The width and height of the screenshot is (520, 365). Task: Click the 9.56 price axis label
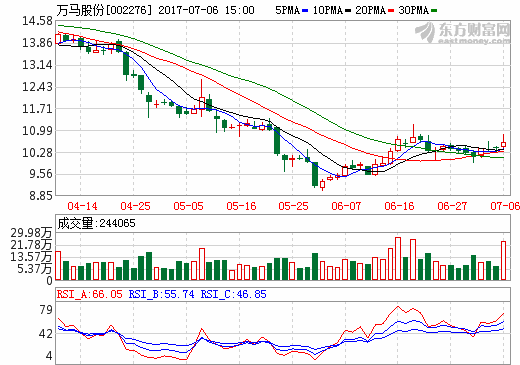pyautogui.click(x=41, y=174)
